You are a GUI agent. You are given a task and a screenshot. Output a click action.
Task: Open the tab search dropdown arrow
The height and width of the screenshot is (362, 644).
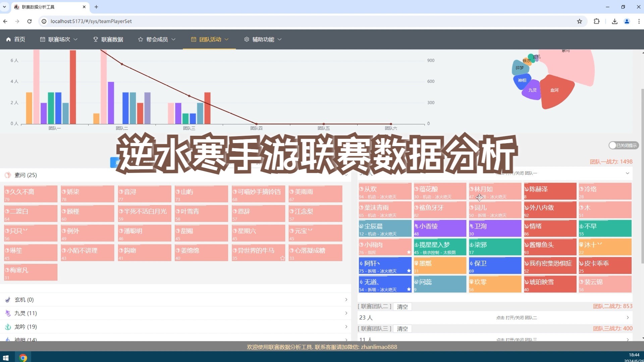tap(5, 7)
